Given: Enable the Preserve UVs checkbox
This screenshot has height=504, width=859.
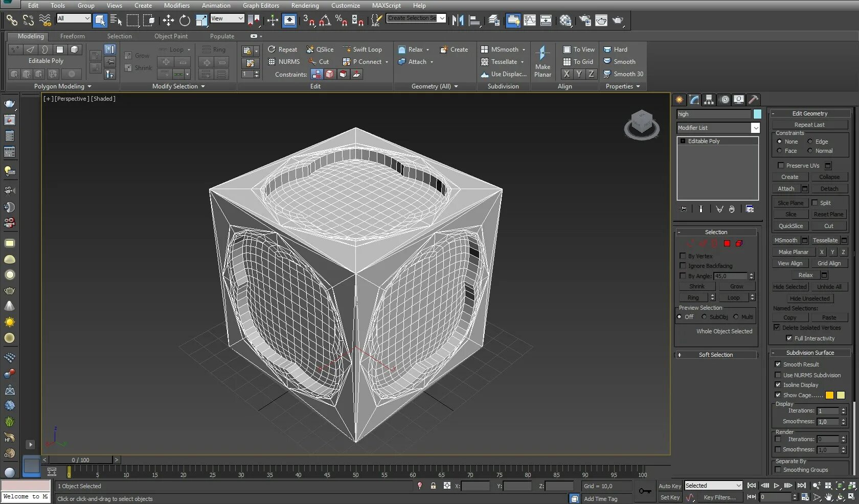Looking at the screenshot, I should pyautogui.click(x=781, y=166).
